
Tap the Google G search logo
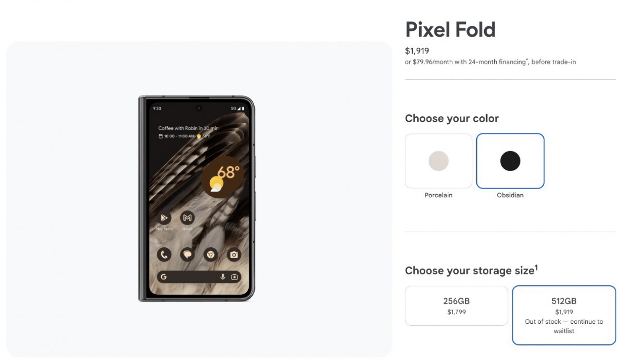click(164, 277)
